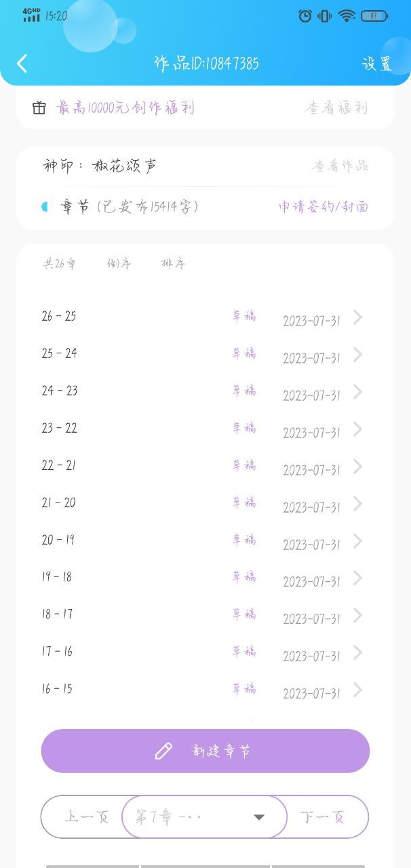Open 查看福利 link
Screen dimensions: 411x868
point(337,107)
